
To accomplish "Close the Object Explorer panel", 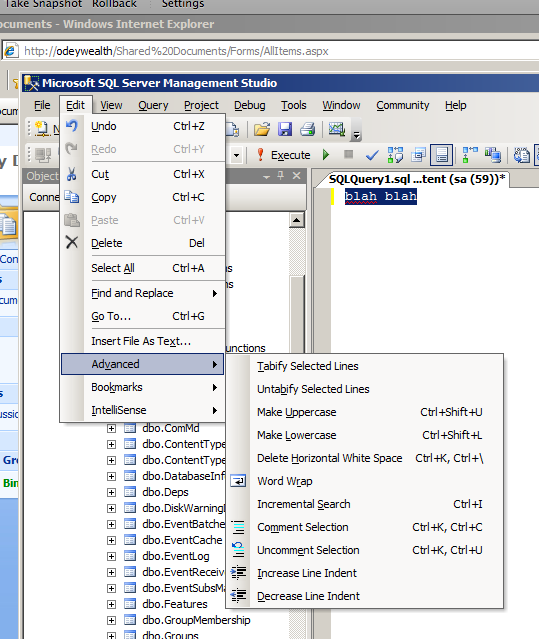I will pos(297,176).
